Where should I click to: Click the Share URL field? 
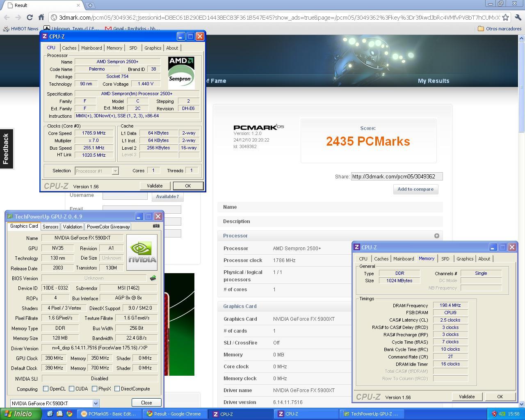tap(397, 176)
